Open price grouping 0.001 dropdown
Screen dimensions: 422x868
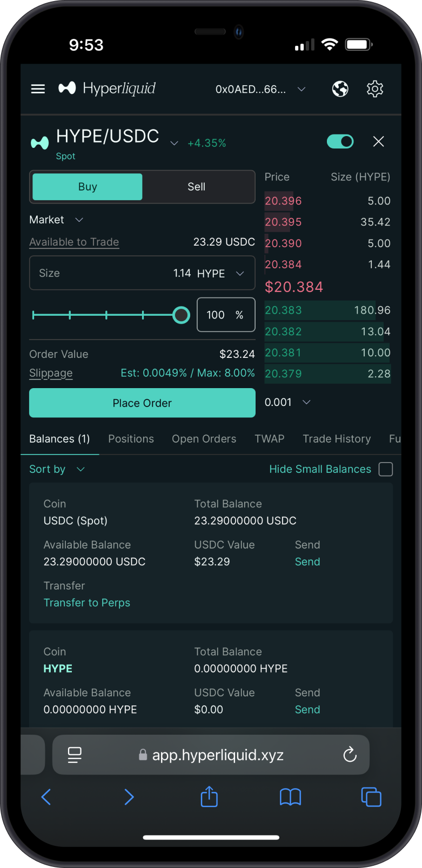(288, 402)
